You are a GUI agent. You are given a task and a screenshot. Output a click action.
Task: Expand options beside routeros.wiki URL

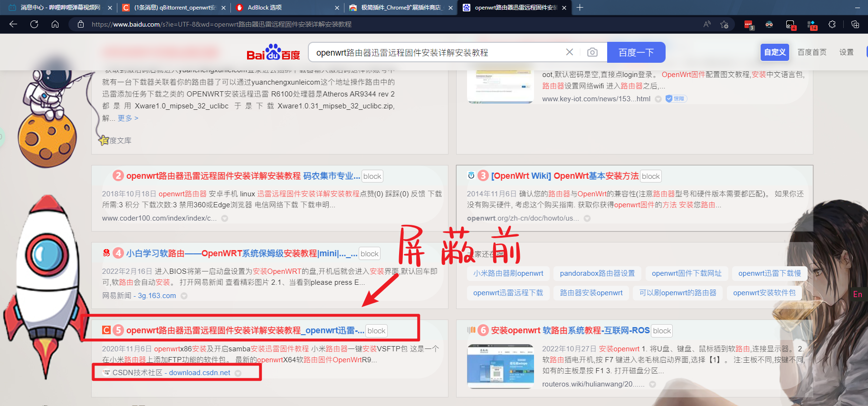tap(653, 384)
